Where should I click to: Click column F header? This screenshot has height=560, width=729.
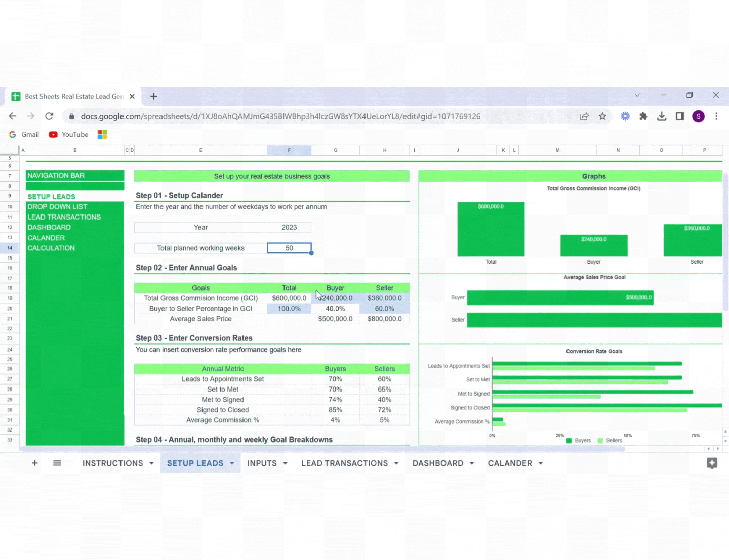tap(289, 150)
